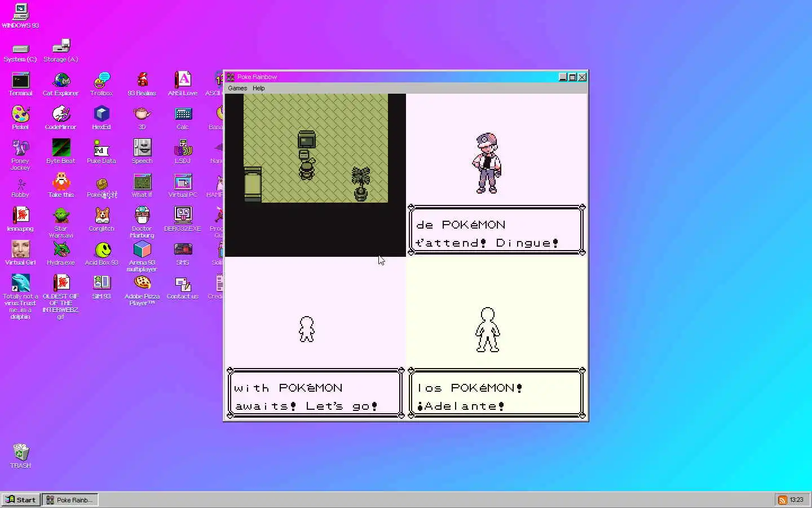The image size is (812, 508).
Task: Open the lenna.png file
Action: click(20, 220)
